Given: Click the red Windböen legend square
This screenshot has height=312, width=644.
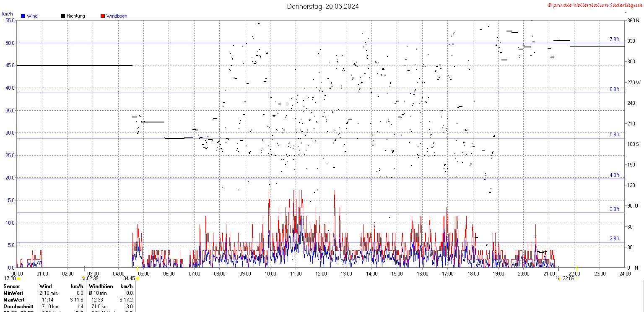Looking at the screenshot, I should click(x=103, y=16).
